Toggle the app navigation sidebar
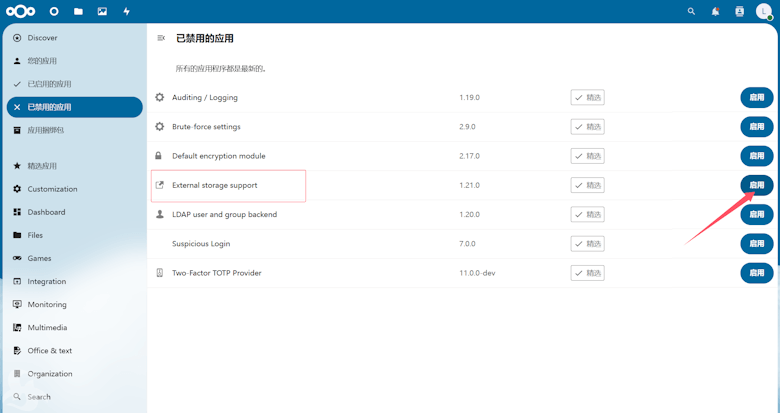The width and height of the screenshot is (780, 413). (161, 38)
